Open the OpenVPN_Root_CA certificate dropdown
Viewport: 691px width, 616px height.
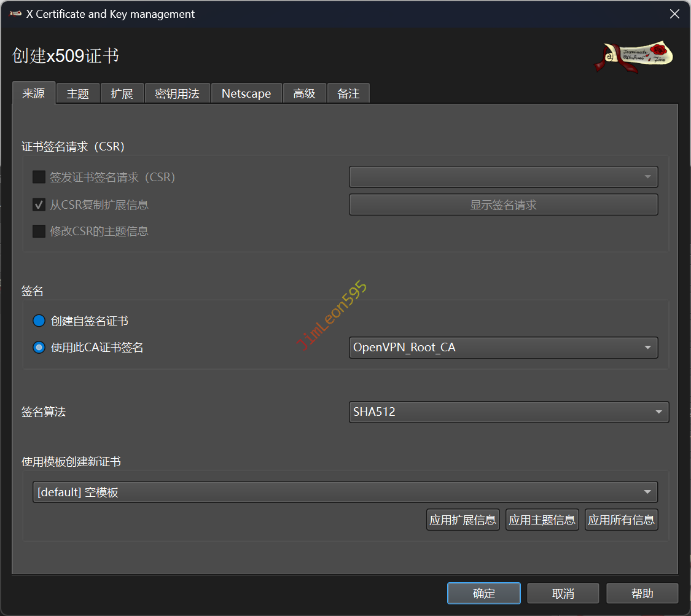(503, 348)
